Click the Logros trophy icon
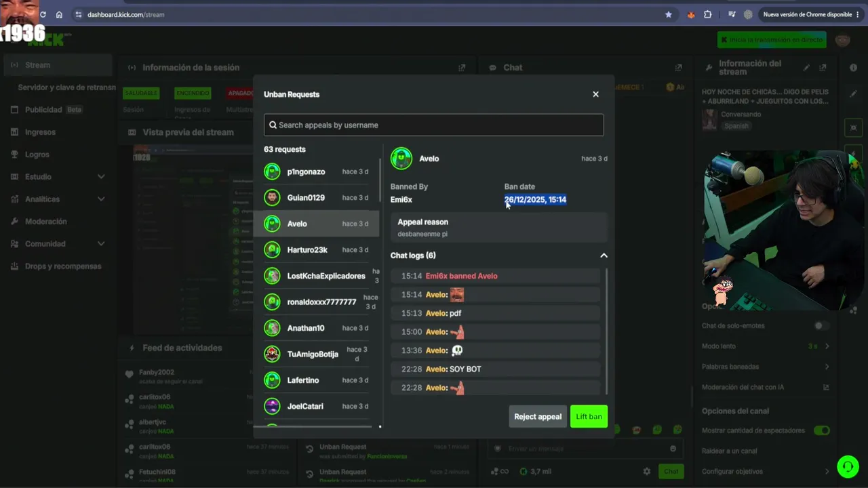This screenshot has width=868, height=488. pos(14,155)
